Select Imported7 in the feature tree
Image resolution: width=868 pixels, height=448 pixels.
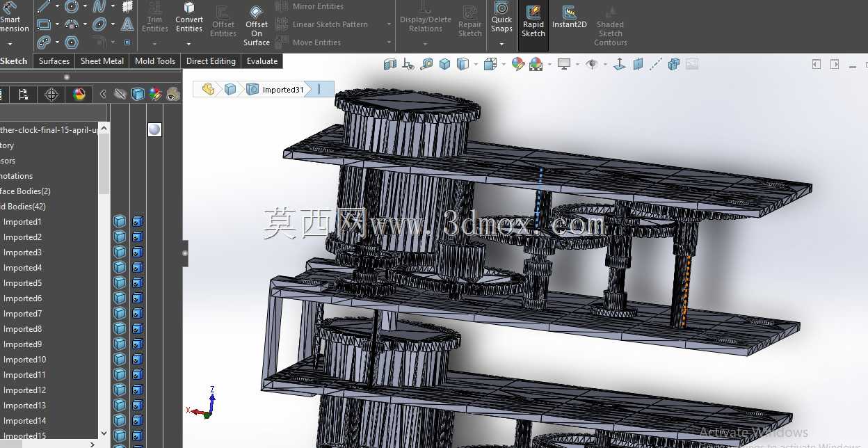click(22, 314)
